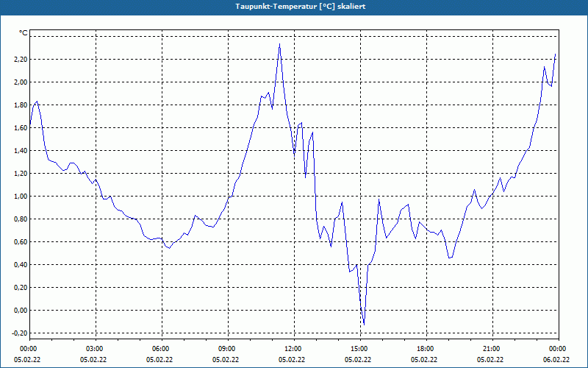Click the y-axis value 2,00
Image resolution: width=588 pixels, height=368 pixels.
pos(21,82)
